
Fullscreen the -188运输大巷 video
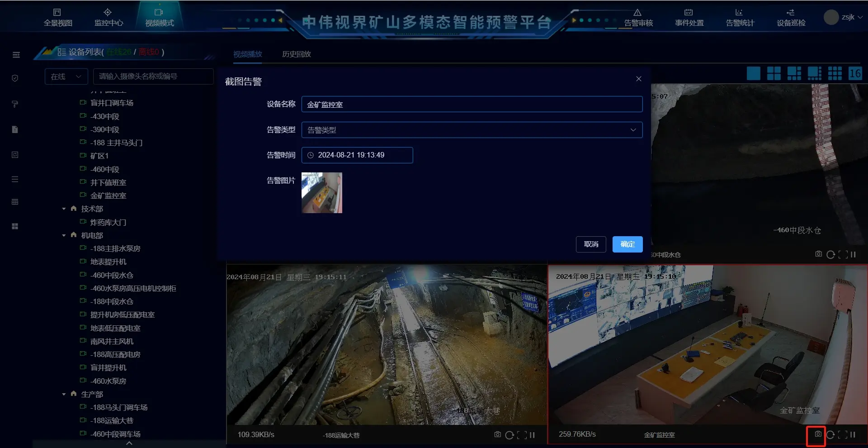pyautogui.click(x=522, y=435)
